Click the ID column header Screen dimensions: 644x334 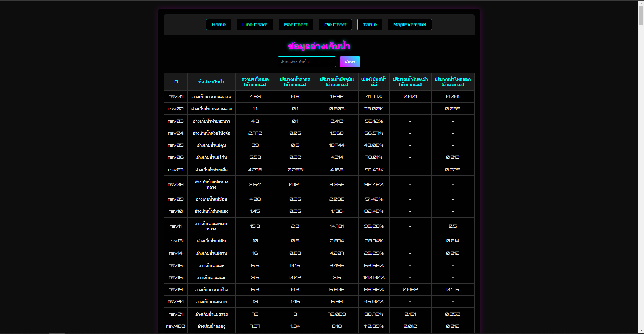[176, 82]
